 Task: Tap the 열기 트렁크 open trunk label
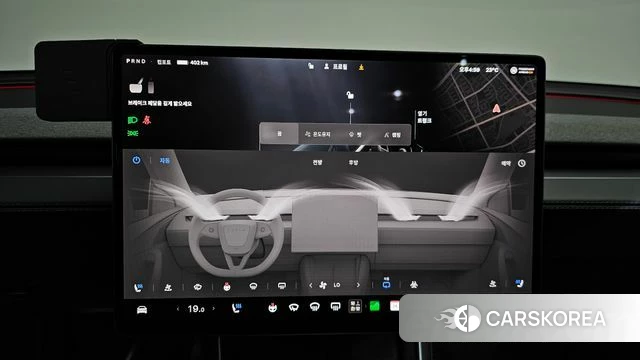tap(424, 117)
